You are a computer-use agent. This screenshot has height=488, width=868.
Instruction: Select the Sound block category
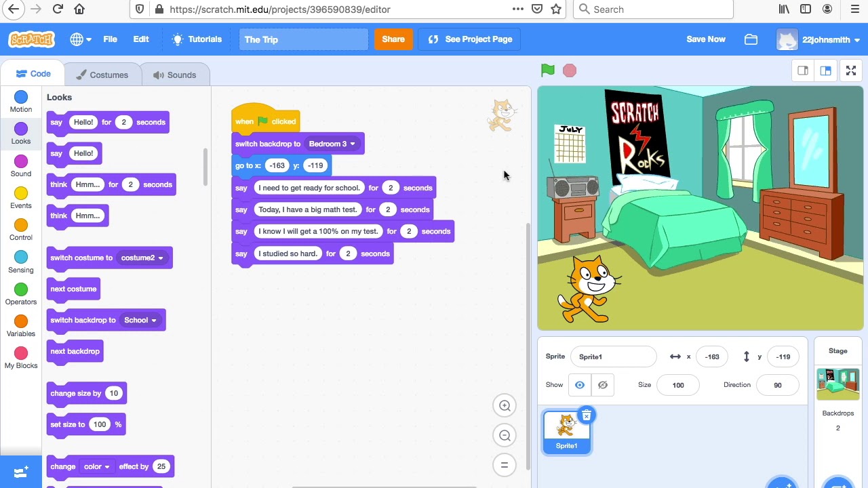(21, 166)
